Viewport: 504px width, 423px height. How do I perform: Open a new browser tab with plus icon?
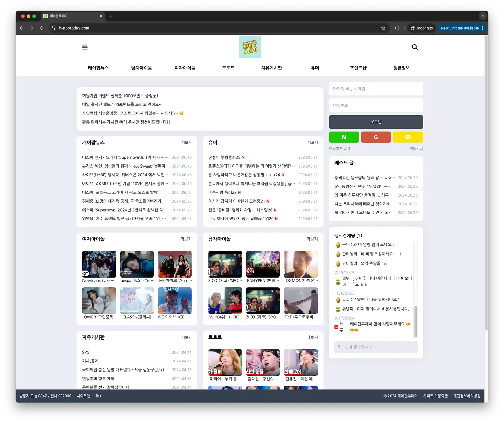(x=111, y=16)
